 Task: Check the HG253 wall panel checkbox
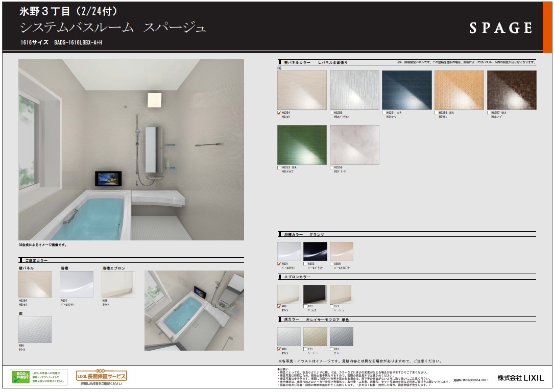point(279,167)
